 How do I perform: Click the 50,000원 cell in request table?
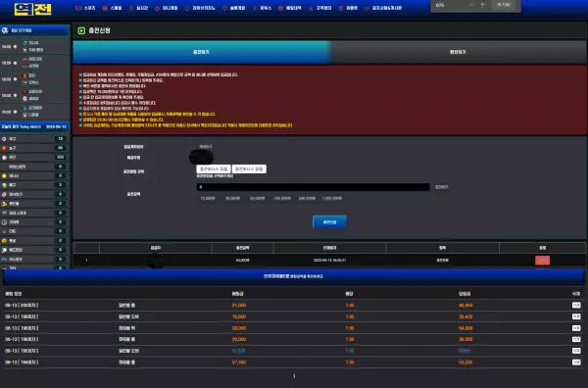[243, 261]
